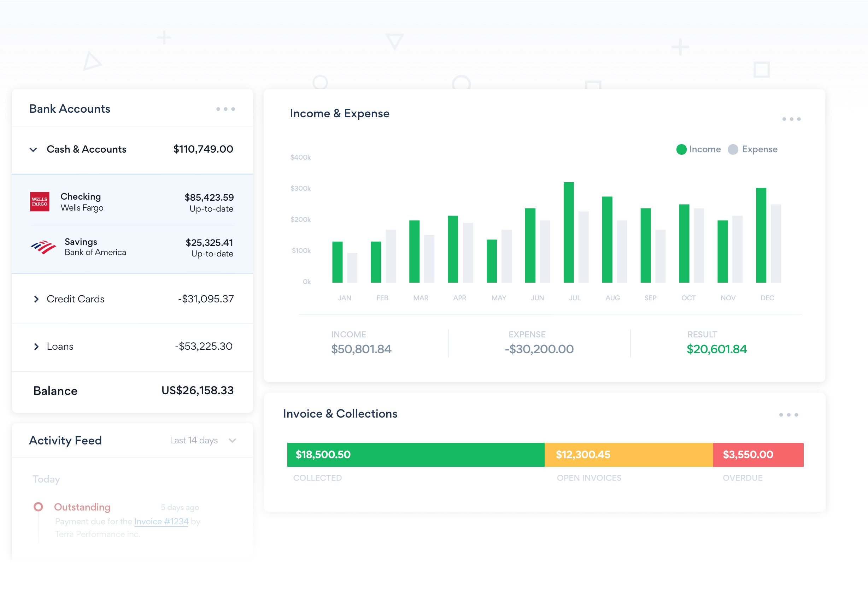Open Bank Accounts three-dot options menu

pos(225,109)
